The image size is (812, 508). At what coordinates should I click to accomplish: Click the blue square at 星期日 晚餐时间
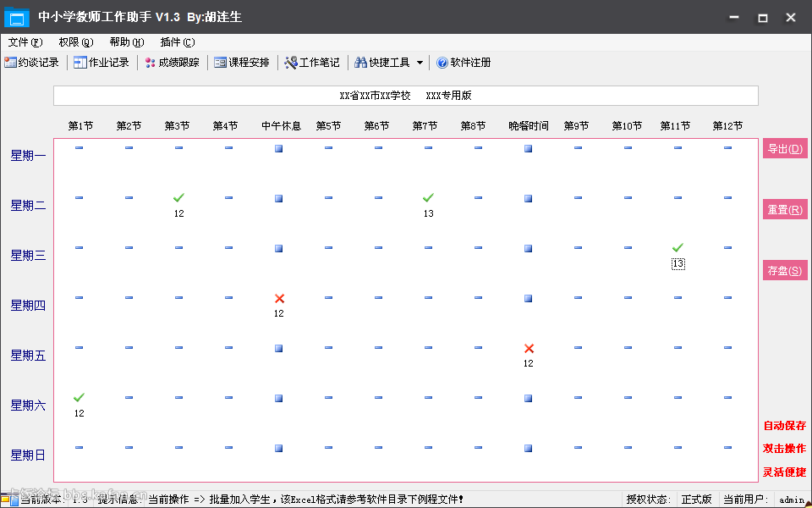point(528,448)
